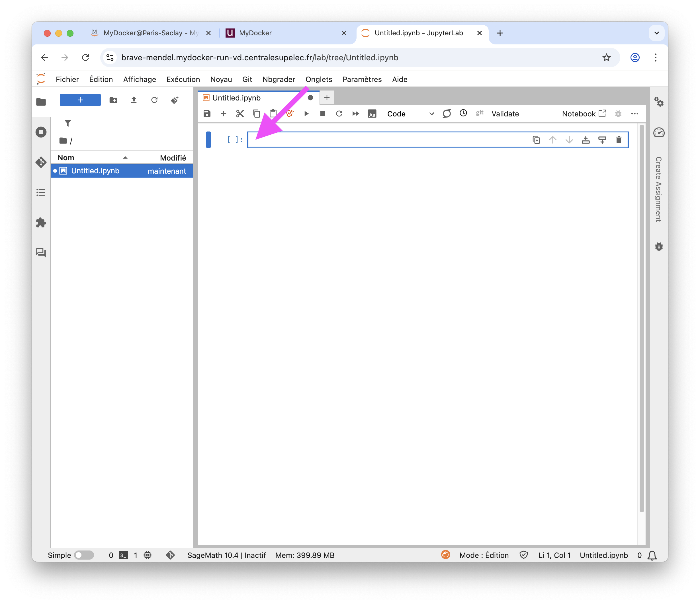The width and height of the screenshot is (700, 604).
Task: Open Table of Contents sidebar panel
Action: coord(41,192)
